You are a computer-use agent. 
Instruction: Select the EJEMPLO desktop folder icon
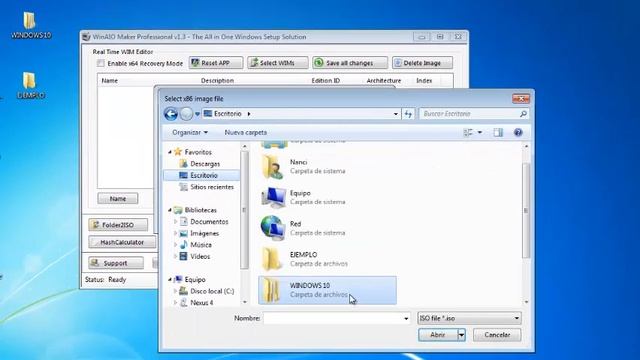pos(30,85)
